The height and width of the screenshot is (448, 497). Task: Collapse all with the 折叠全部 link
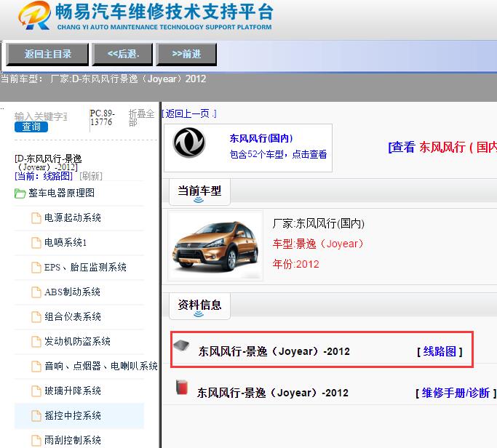(x=141, y=118)
